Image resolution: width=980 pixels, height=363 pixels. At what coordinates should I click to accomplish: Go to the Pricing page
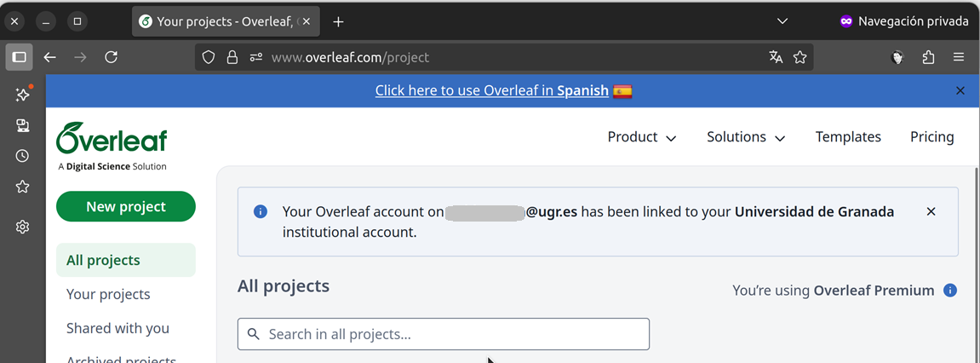[931, 137]
